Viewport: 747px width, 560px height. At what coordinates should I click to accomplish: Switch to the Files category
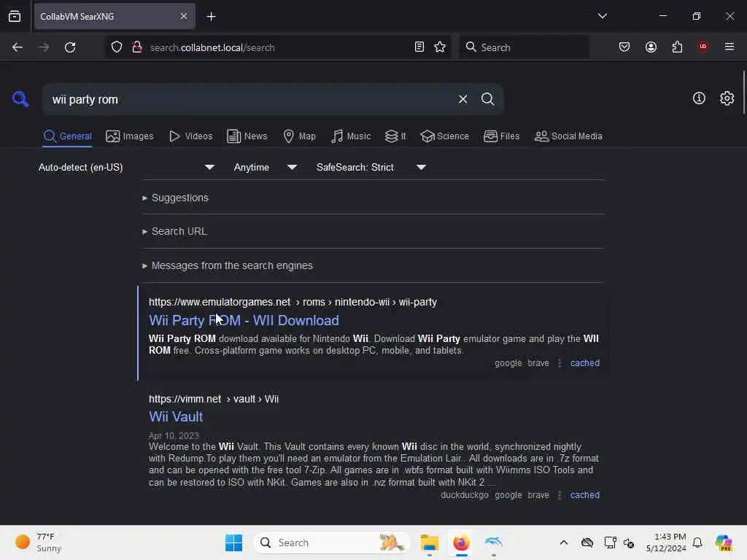click(502, 136)
